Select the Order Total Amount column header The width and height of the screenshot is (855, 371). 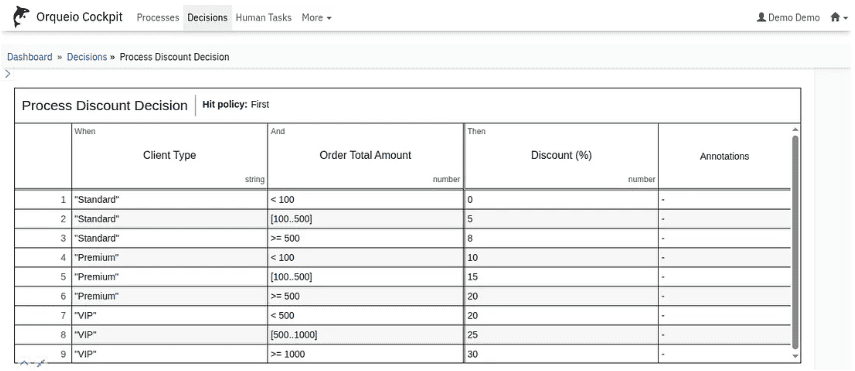click(x=365, y=155)
